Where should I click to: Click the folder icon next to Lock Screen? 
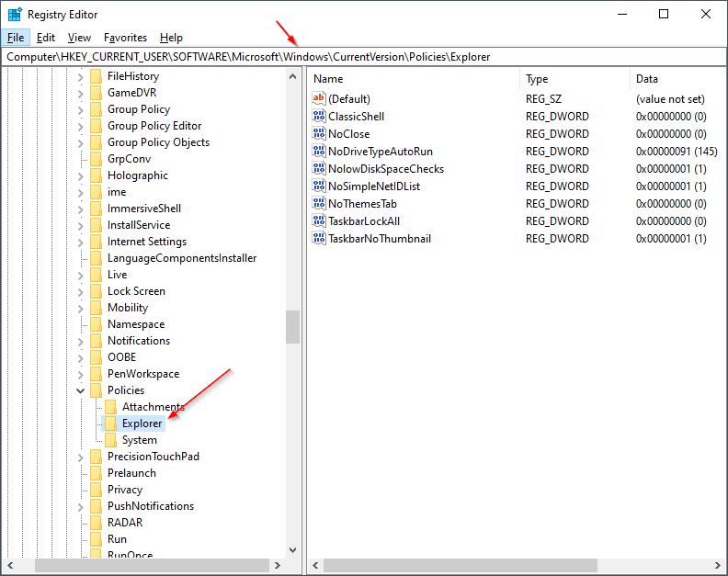tap(97, 291)
